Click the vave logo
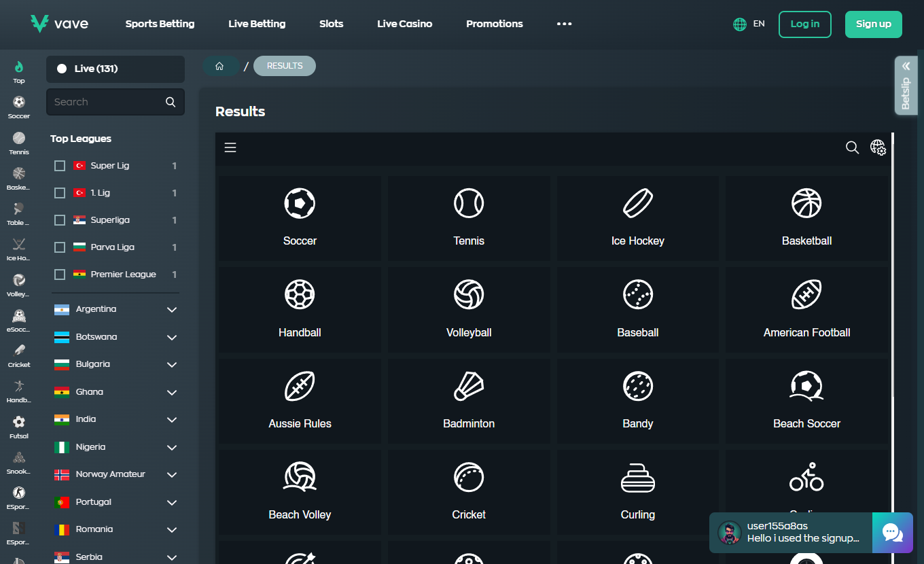This screenshot has width=924, height=564. point(59,24)
